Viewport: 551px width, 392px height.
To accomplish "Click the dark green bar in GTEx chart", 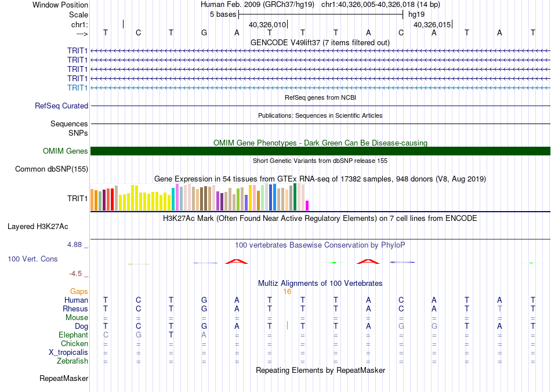I will (x=295, y=197).
